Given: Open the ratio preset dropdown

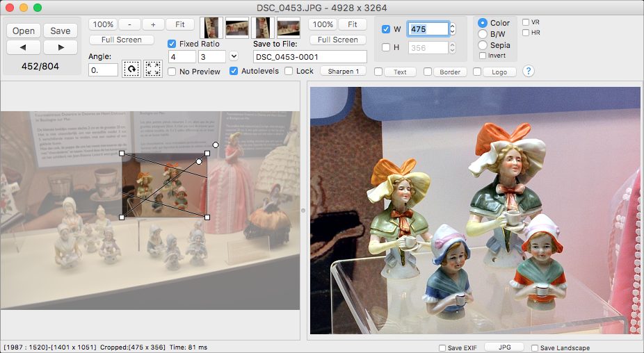Looking at the screenshot, I should [x=234, y=56].
